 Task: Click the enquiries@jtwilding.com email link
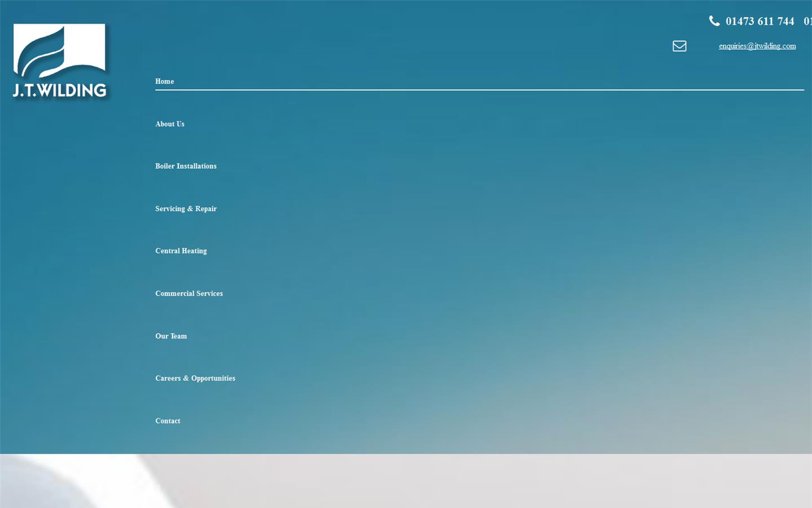pos(757,46)
